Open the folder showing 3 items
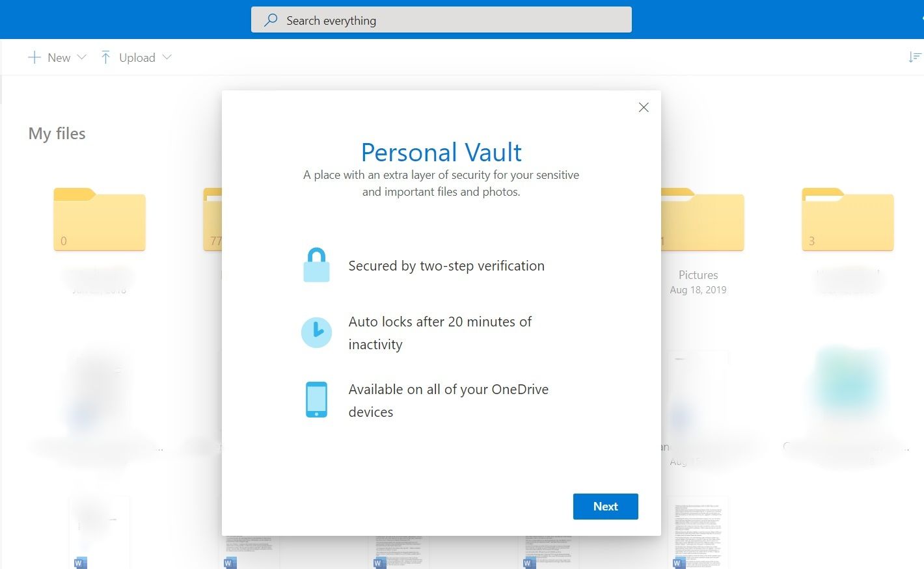924x569 pixels. click(x=847, y=220)
